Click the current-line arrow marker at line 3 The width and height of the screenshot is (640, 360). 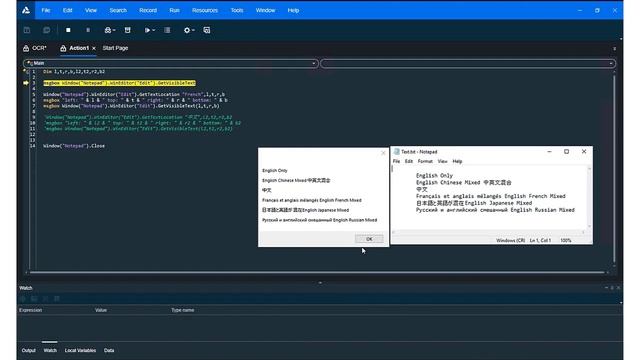coord(26,83)
